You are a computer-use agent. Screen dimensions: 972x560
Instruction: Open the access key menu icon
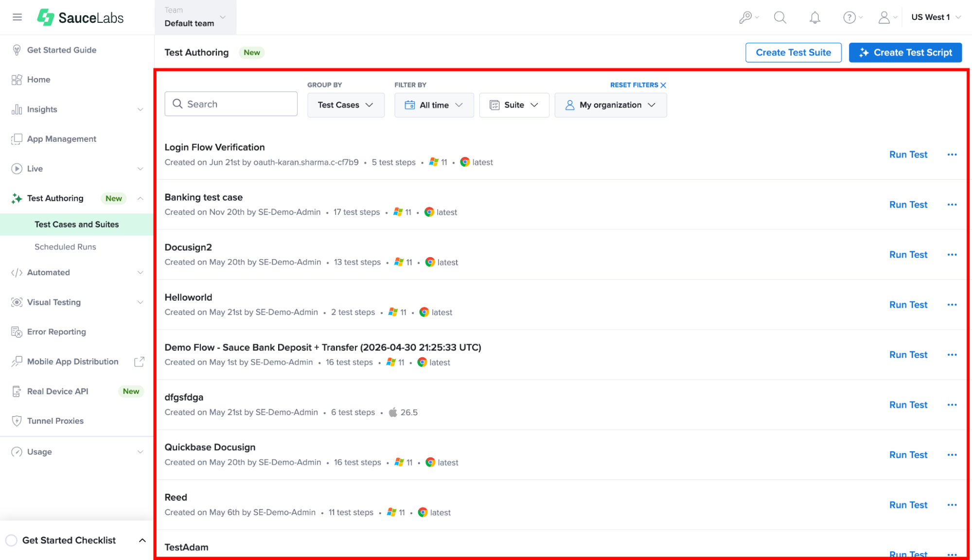746,17
